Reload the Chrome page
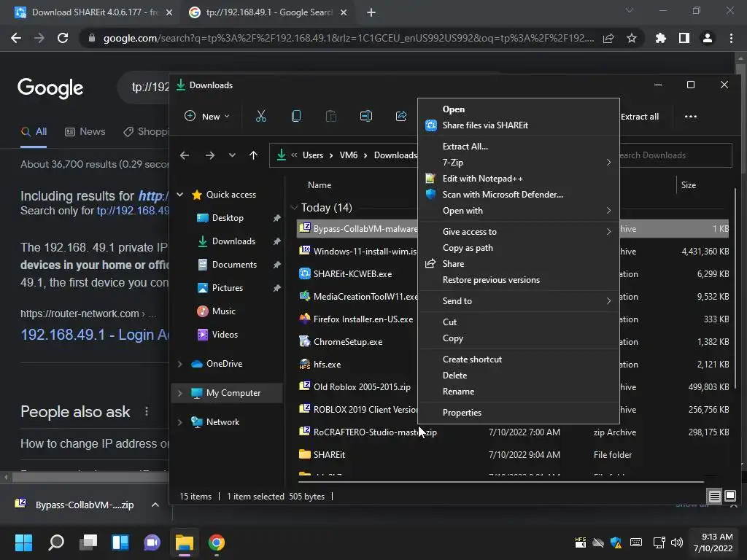This screenshot has height=560, width=747. click(x=63, y=38)
